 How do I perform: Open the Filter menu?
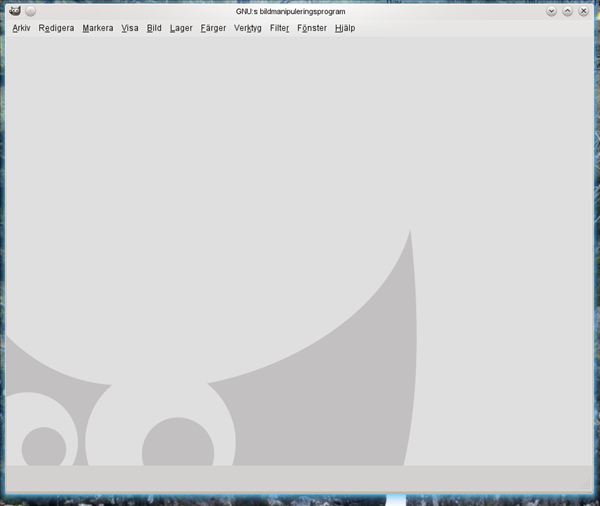[279, 28]
